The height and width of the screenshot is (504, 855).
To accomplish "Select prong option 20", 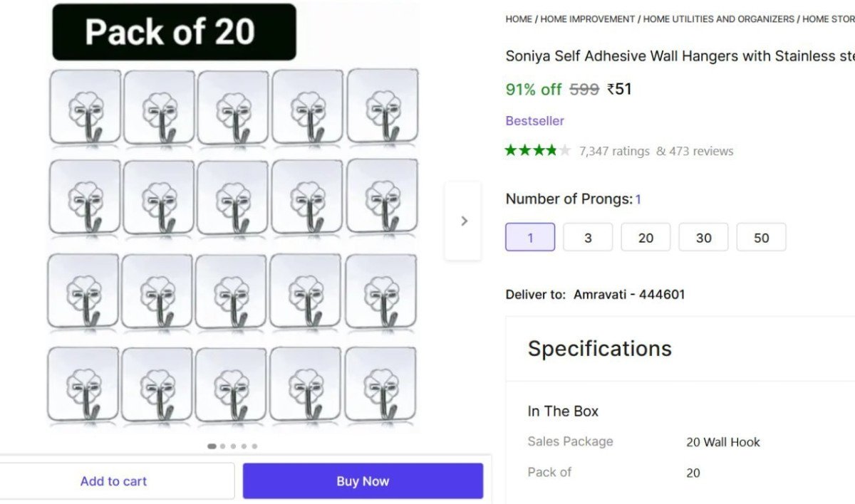I will 645,237.
